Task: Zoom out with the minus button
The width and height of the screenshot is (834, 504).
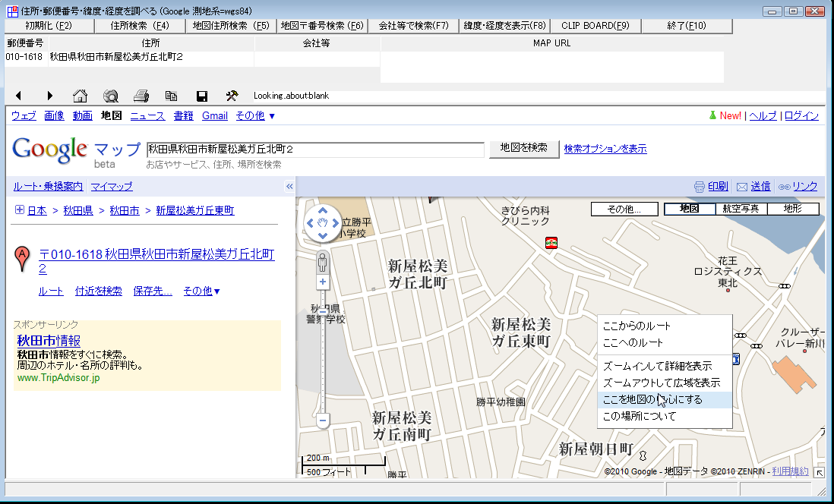Action: pyautogui.click(x=322, y=421)
